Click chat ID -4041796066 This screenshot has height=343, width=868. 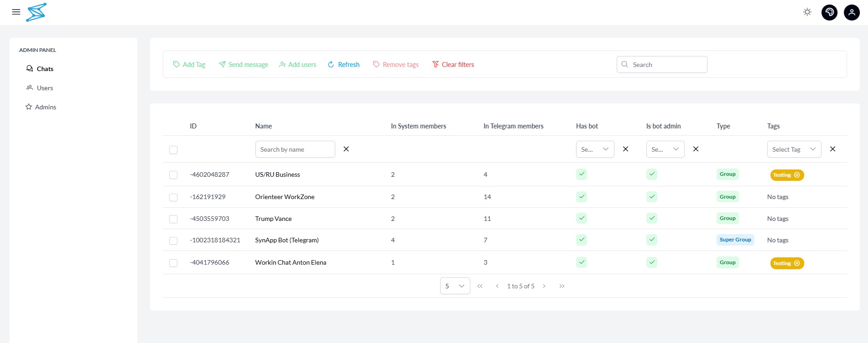209,262
